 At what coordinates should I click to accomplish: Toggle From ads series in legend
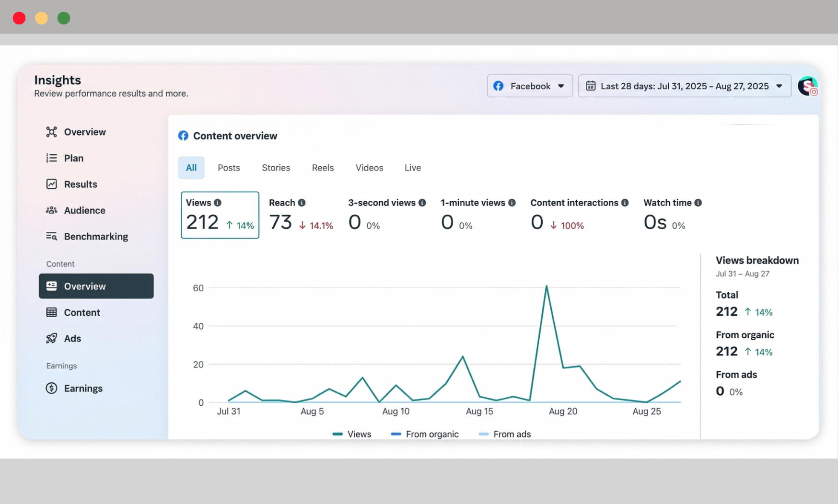505,434
